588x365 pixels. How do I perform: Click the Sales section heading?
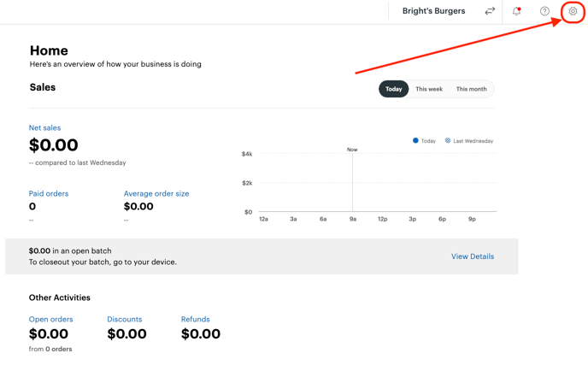43,87
